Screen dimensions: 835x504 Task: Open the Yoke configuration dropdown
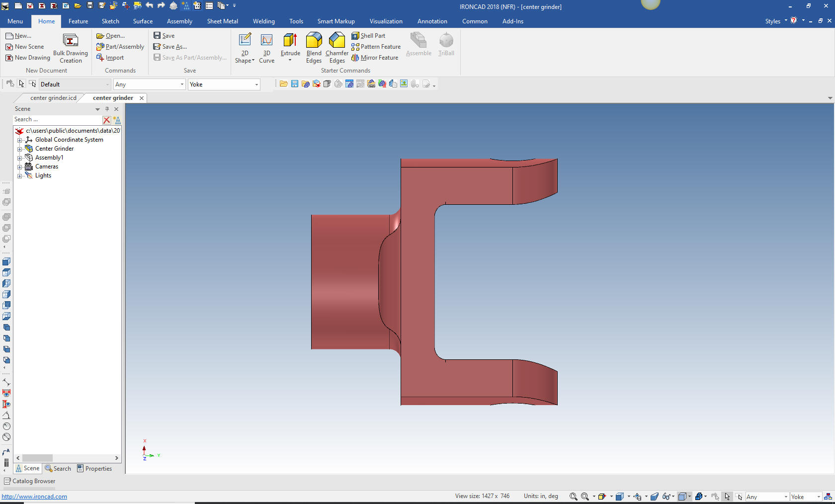(256, 84)
